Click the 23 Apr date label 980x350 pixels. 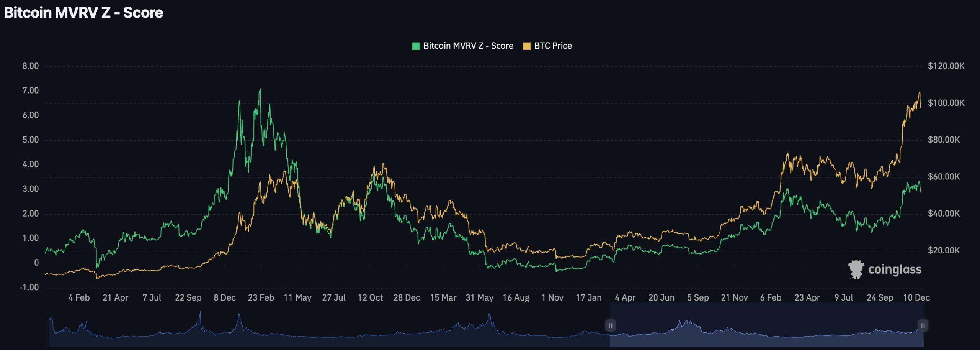click(807, 298)
